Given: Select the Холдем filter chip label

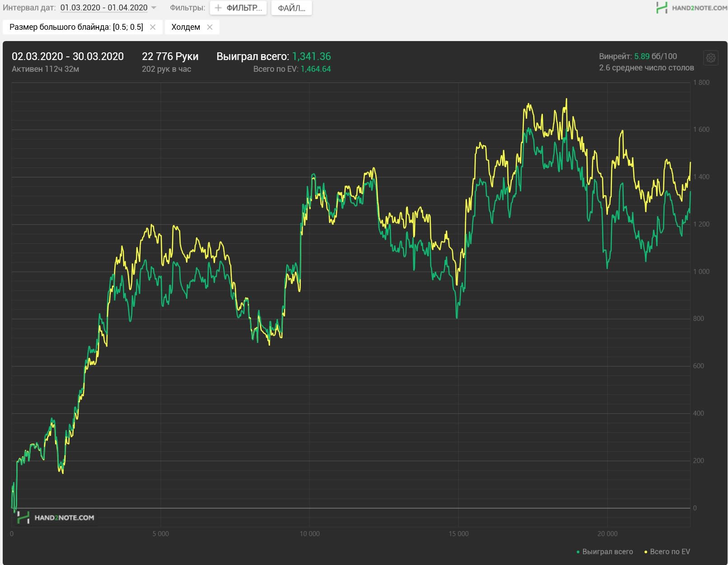Looking at the screenshot, I should coord(186,27).
